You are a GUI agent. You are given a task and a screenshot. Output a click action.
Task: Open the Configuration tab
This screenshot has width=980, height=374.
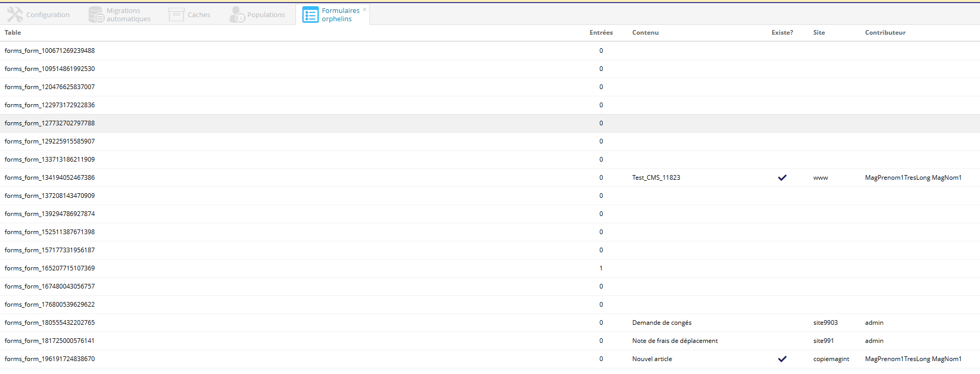coord(48,15)
